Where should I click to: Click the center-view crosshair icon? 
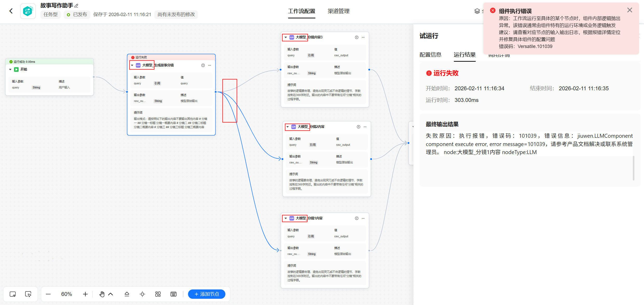tap(142, 294)
